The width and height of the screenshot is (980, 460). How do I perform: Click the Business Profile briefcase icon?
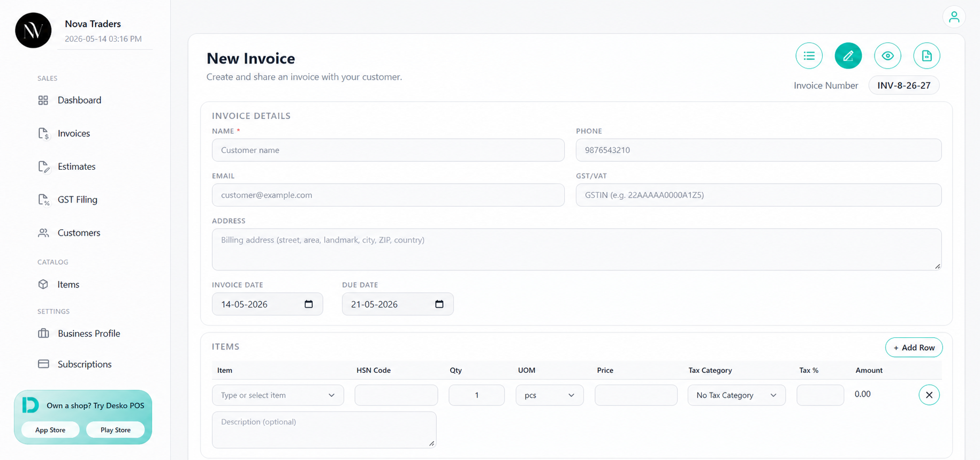tap(43, 333)
